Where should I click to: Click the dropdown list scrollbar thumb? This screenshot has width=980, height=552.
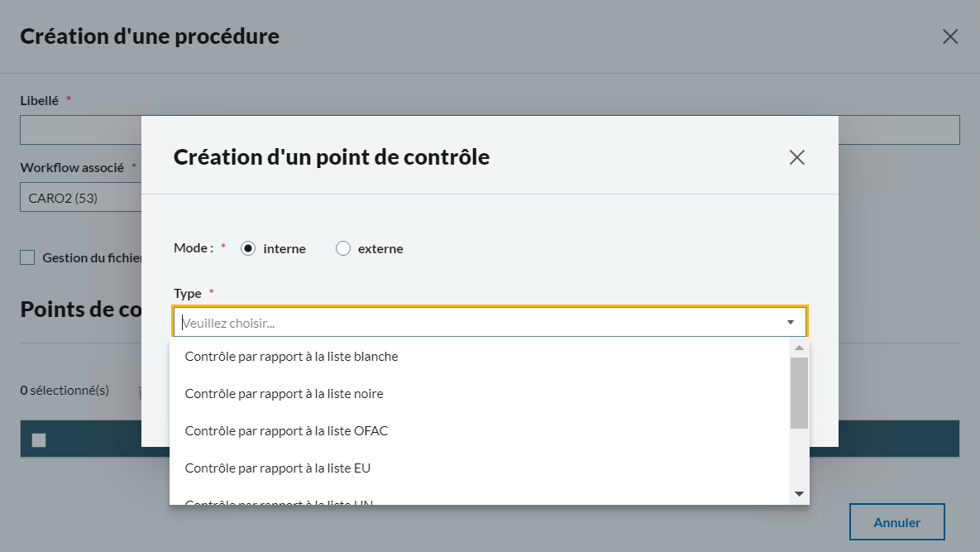(x=799, y=392)
